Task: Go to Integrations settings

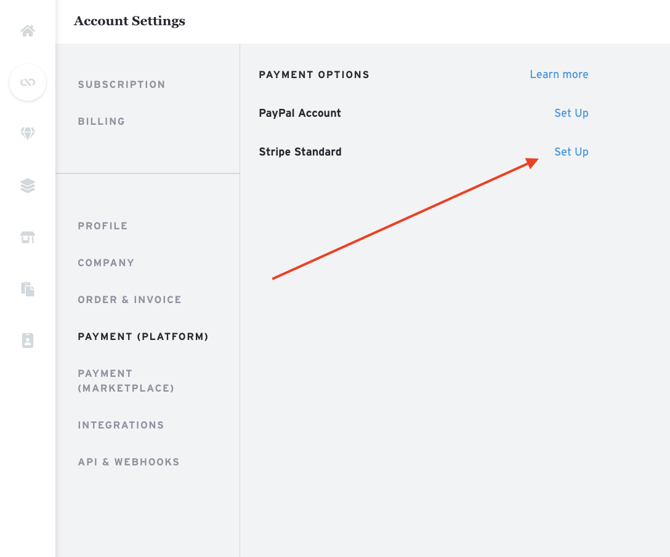Action: pos(121,425)
